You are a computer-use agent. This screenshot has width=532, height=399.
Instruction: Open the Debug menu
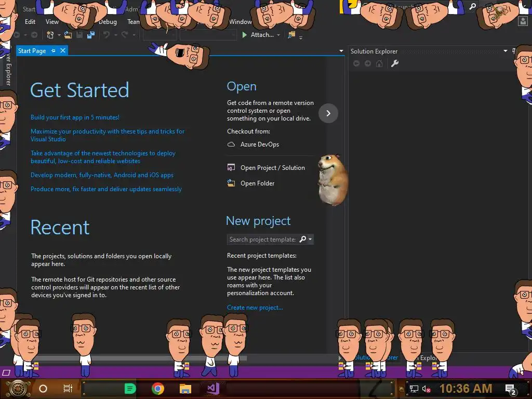[x=108, y=21]
